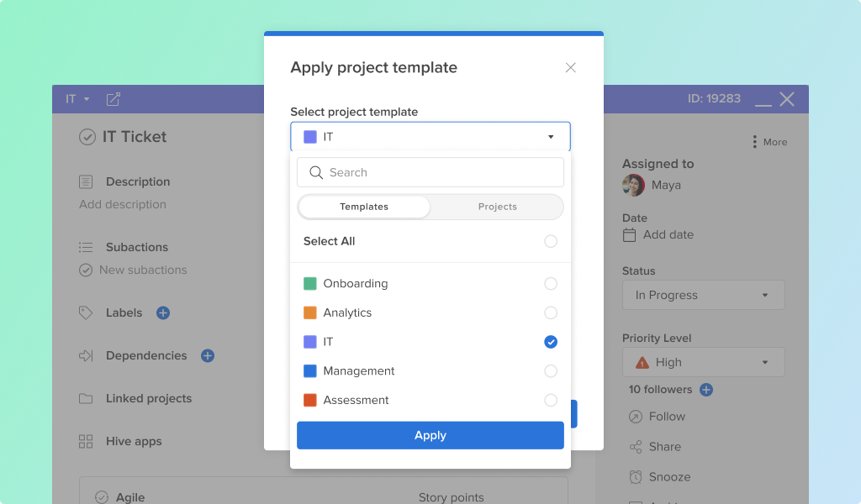Toggle the Select All option

point(551,241)
